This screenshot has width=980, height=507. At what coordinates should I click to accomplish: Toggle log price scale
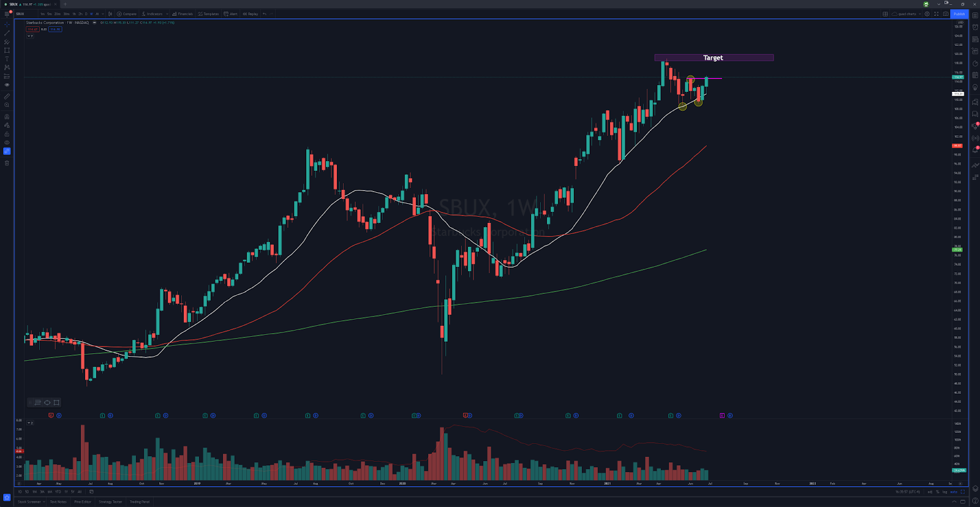tap(944, 492)
